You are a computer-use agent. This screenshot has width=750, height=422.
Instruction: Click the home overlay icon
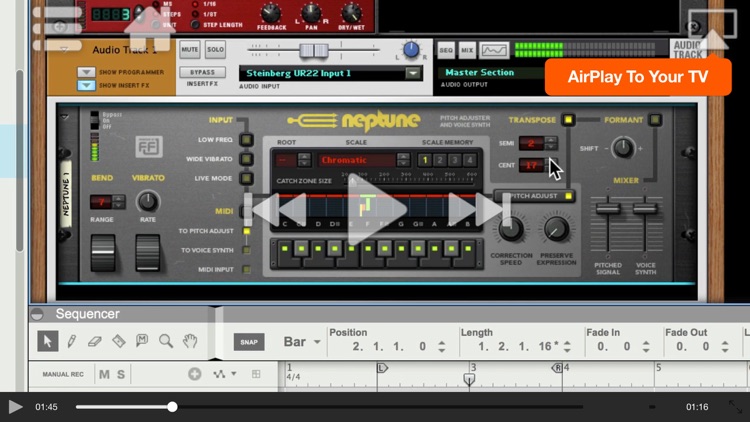[149, 28]
